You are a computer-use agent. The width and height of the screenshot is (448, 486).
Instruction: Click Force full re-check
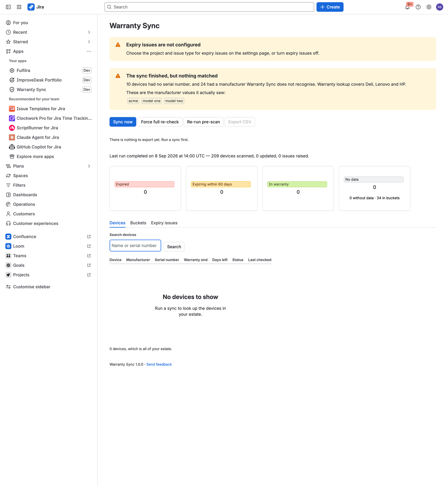tap(160, 122)
